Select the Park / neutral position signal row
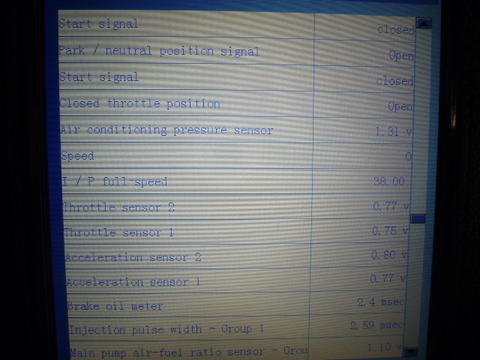 (236, 52)
